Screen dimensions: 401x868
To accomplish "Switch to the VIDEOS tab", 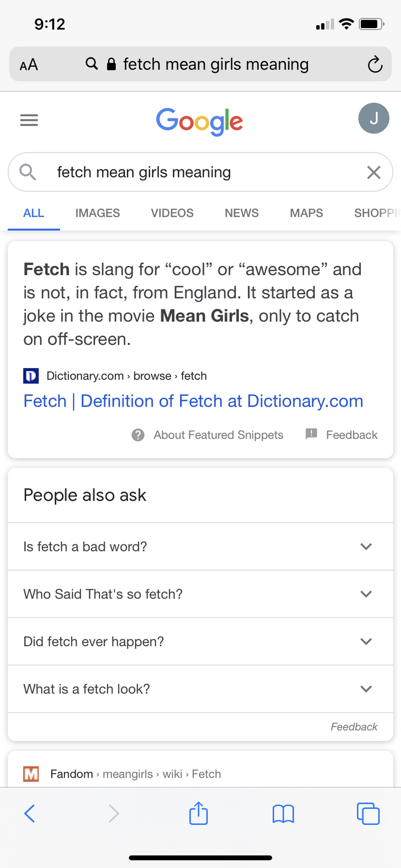I will click(x=172, y=213).
